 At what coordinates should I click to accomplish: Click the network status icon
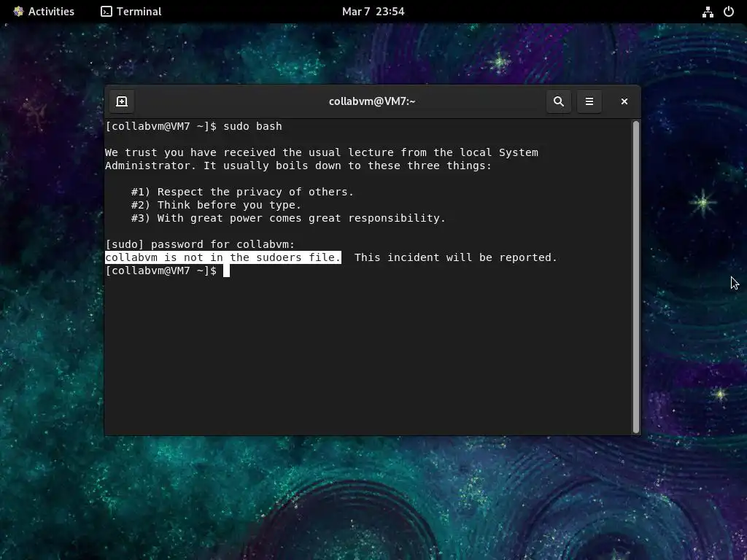[708, 12]
